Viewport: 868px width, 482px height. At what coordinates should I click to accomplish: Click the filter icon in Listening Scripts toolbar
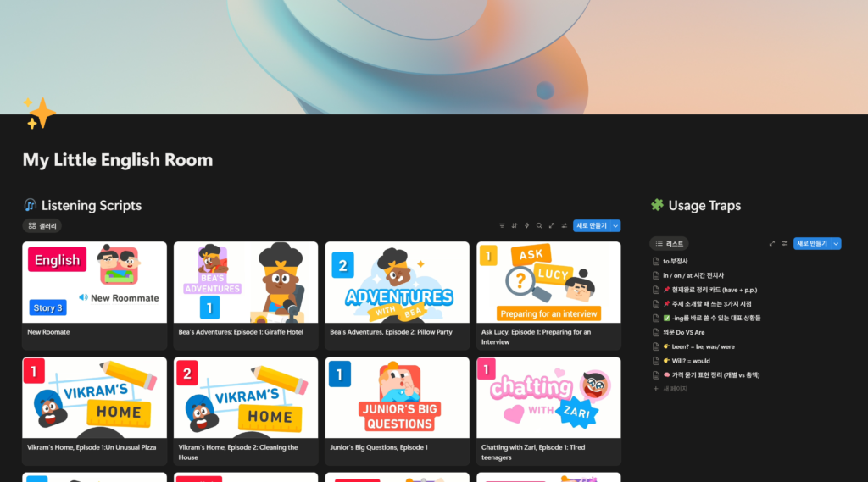(x=502, y=226)
